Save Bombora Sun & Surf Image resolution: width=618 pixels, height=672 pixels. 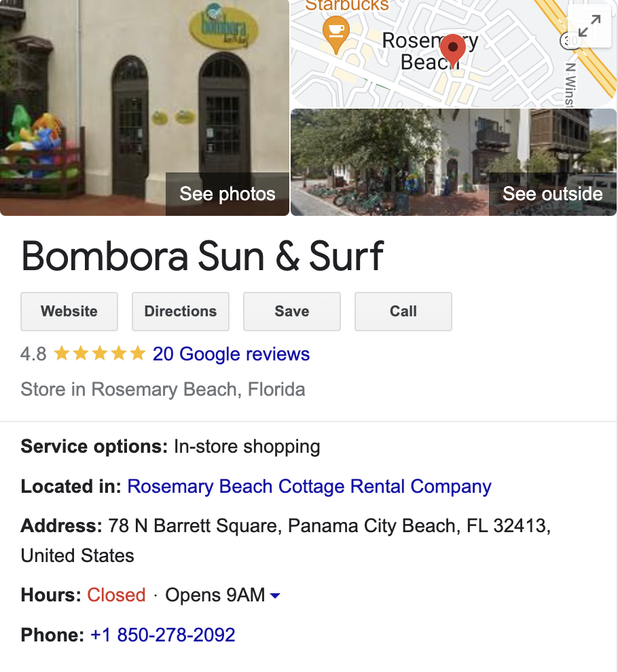(292, 312)
